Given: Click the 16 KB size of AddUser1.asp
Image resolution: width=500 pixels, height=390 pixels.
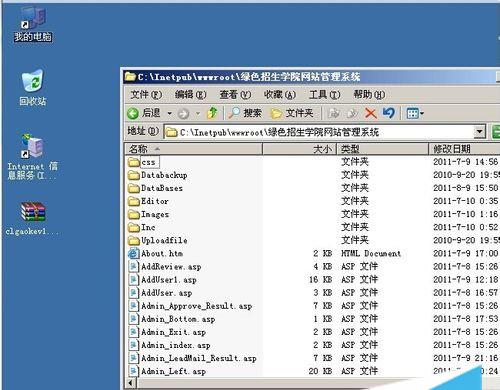Looking at the screenshot, I should (320, 280).
